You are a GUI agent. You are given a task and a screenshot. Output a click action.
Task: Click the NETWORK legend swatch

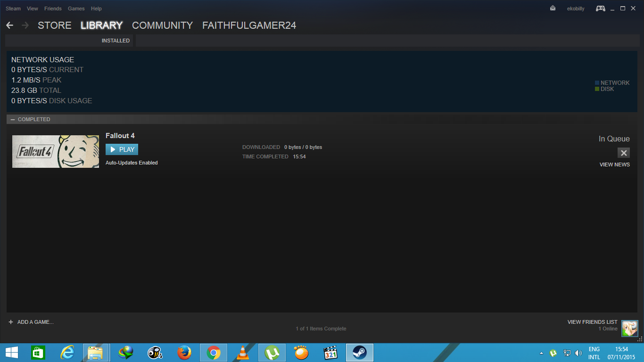(x=597, y=83)
